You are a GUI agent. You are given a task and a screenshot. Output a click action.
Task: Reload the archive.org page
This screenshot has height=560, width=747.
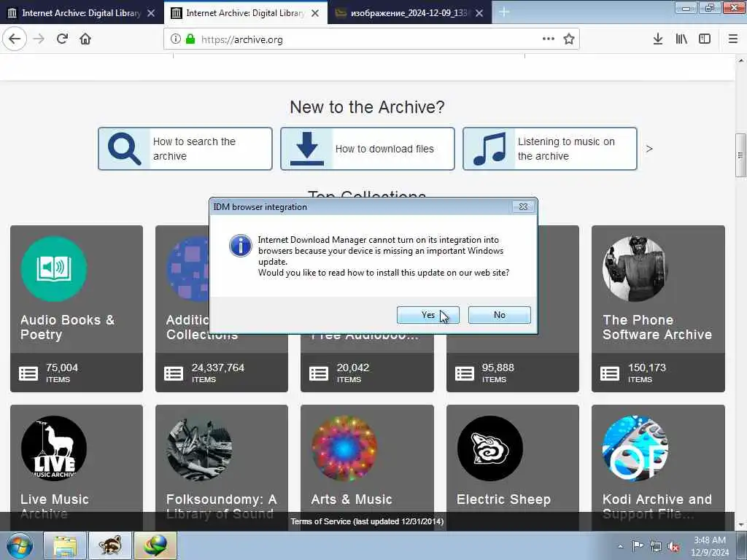tap(63, 39)
